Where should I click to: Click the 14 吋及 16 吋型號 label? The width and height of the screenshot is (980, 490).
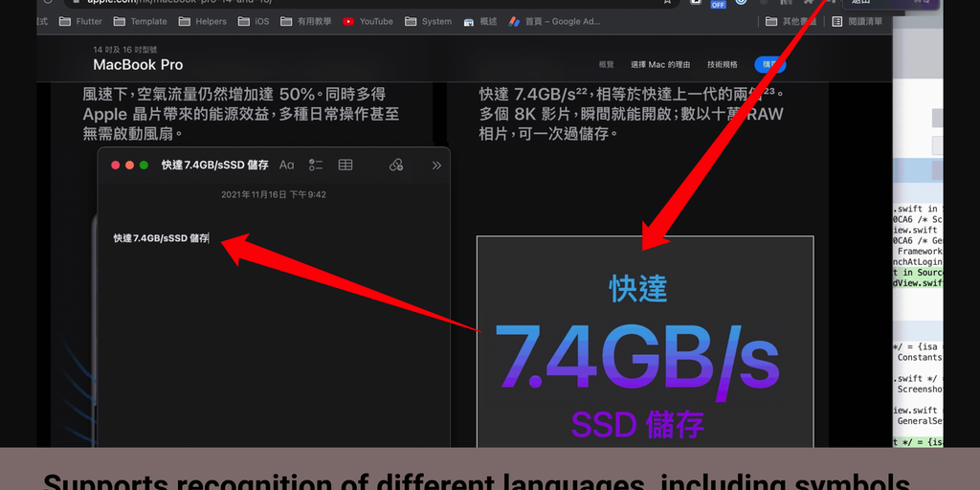pos(125,50)
